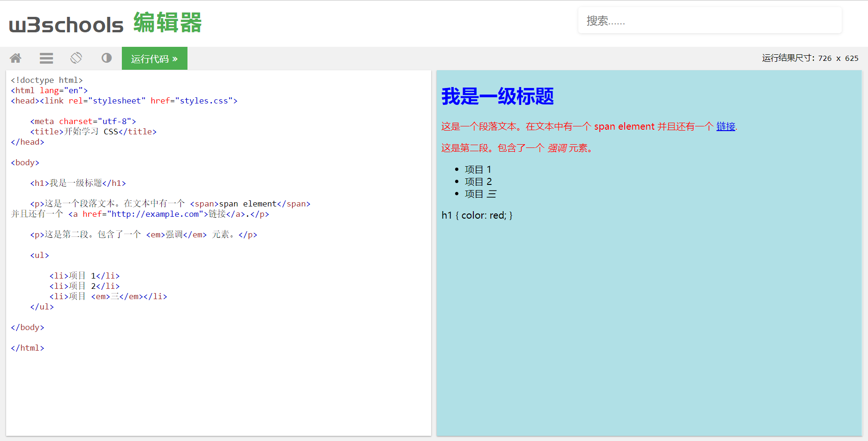Click the span element text in the result paragraph

coord(624,126)
